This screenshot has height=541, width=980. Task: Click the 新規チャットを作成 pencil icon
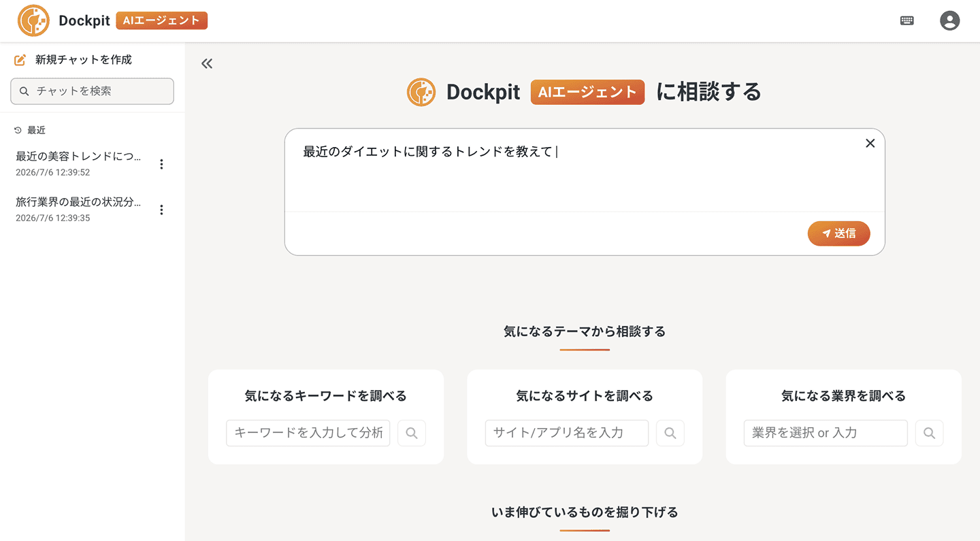20,60
